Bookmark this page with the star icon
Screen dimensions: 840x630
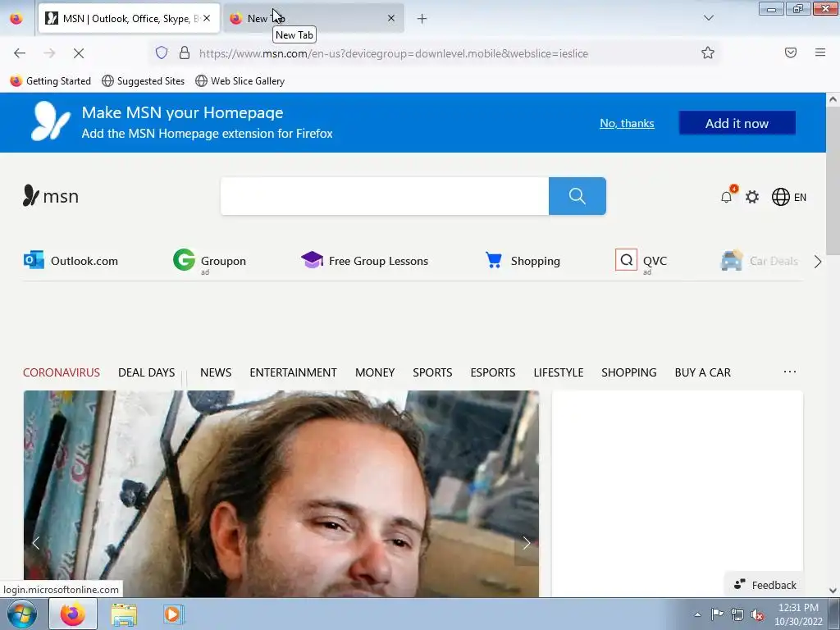click(x=708, y=52)
